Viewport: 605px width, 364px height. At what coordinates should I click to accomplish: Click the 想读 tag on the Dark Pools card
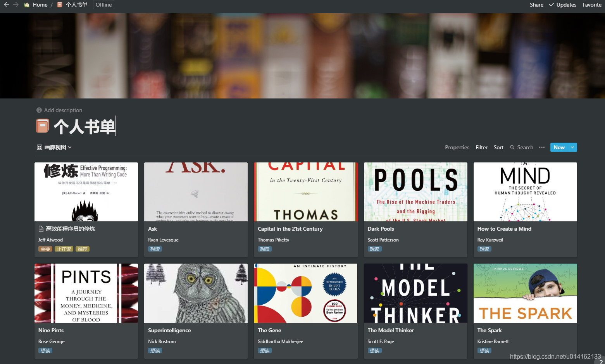(x=375, y=249)
